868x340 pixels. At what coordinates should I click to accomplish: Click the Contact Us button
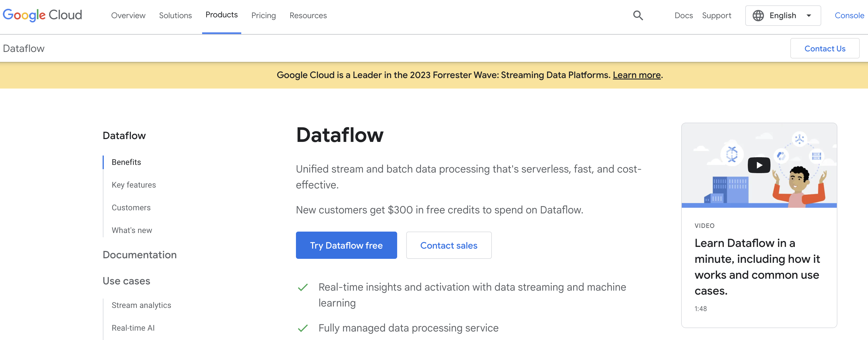click(825, 49)
